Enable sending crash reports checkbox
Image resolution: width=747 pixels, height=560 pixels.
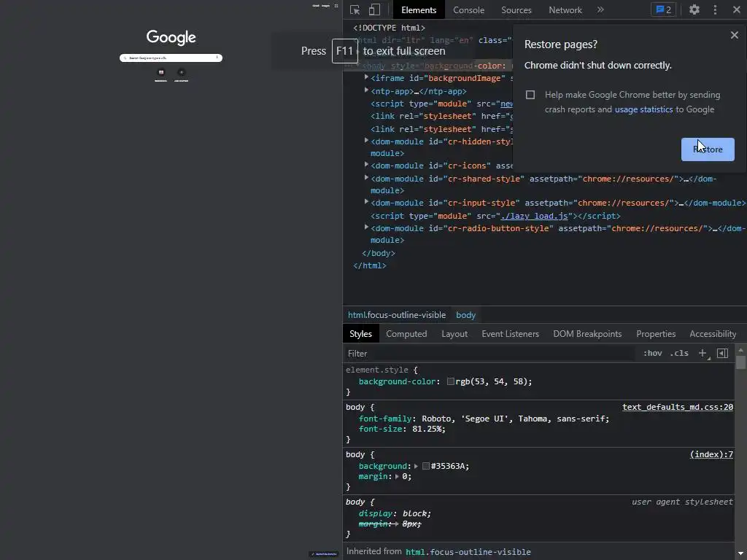coord(530,95)
